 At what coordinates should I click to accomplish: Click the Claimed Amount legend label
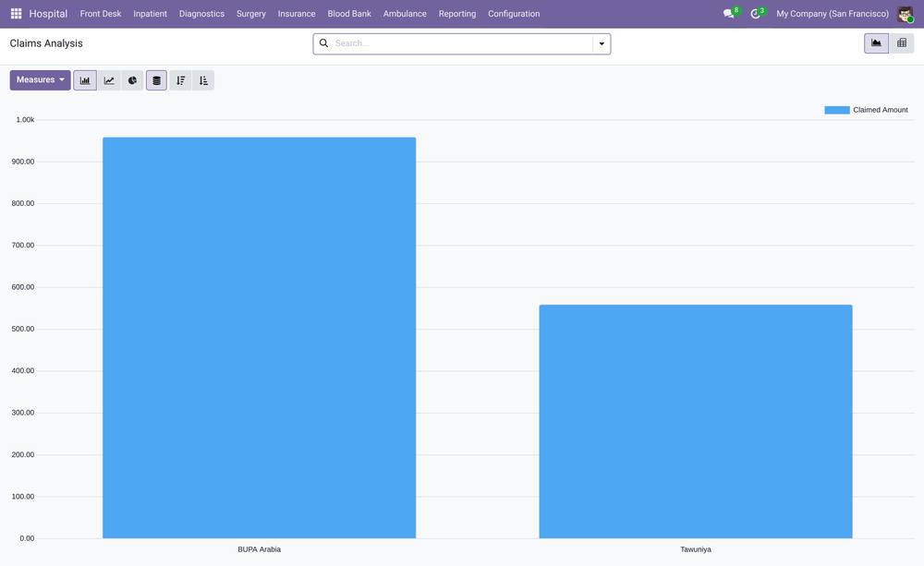coord(881,110)
